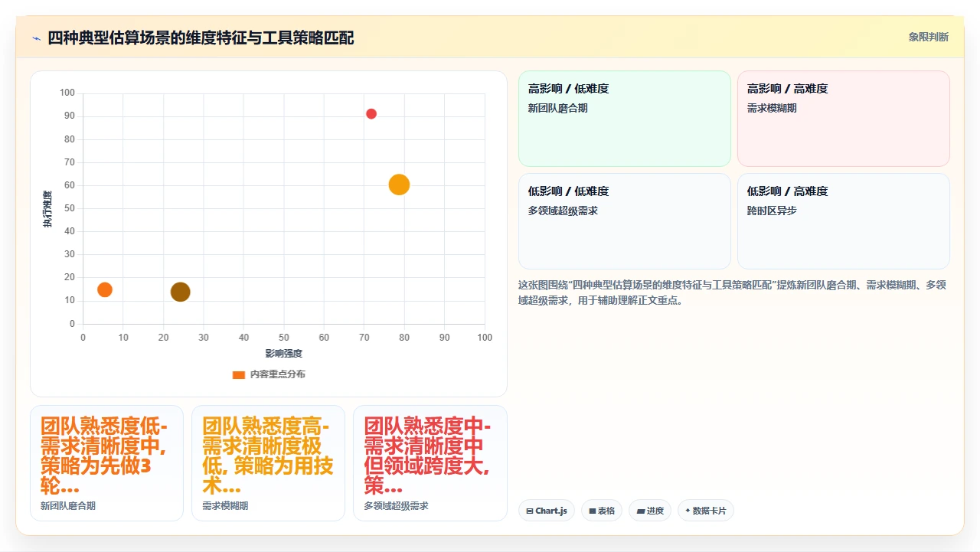Click the brown scatter bubble near x 25
The image size is (980, 552).
click(180, 292)
